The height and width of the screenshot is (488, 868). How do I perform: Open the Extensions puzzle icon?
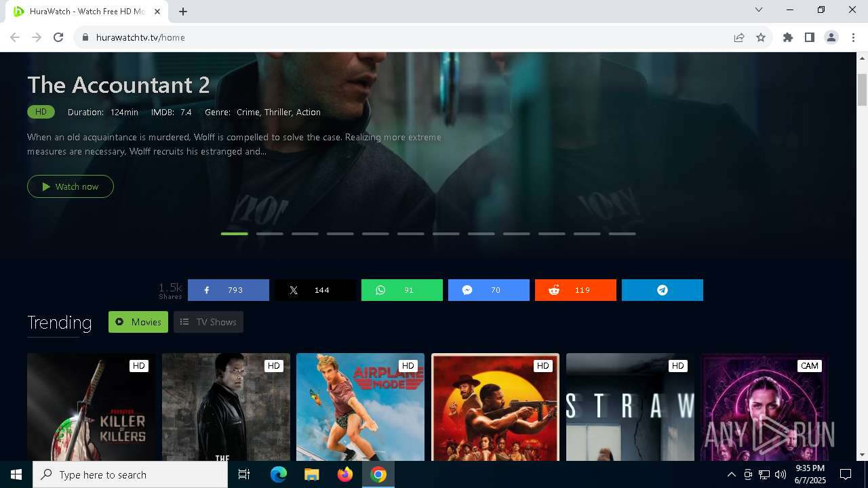coord(788,37)
